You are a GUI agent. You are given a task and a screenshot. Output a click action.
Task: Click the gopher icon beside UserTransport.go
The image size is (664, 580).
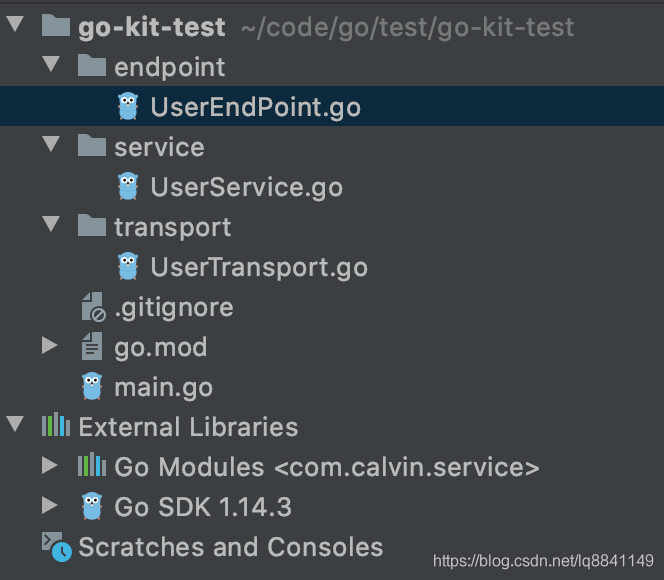127,266
